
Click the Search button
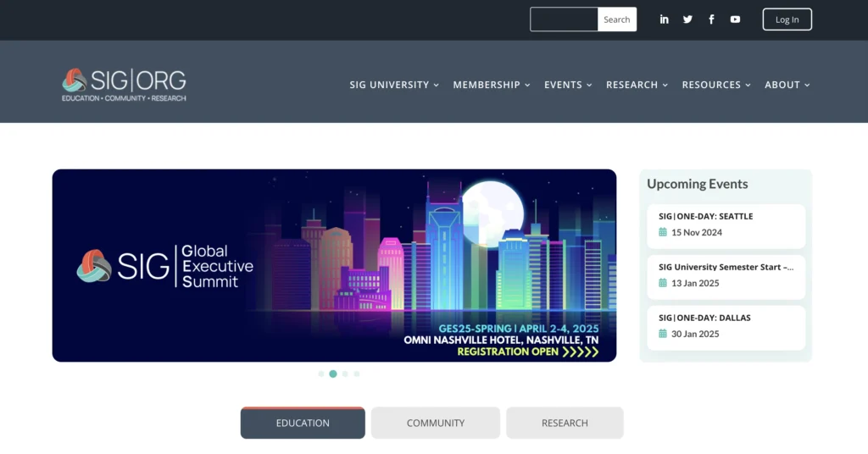(617, 19)
